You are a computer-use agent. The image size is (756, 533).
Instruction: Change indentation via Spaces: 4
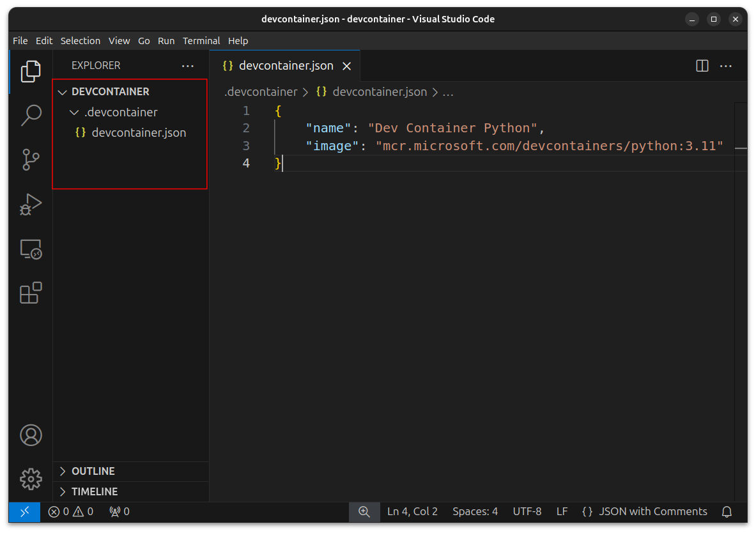coord(475,512)
